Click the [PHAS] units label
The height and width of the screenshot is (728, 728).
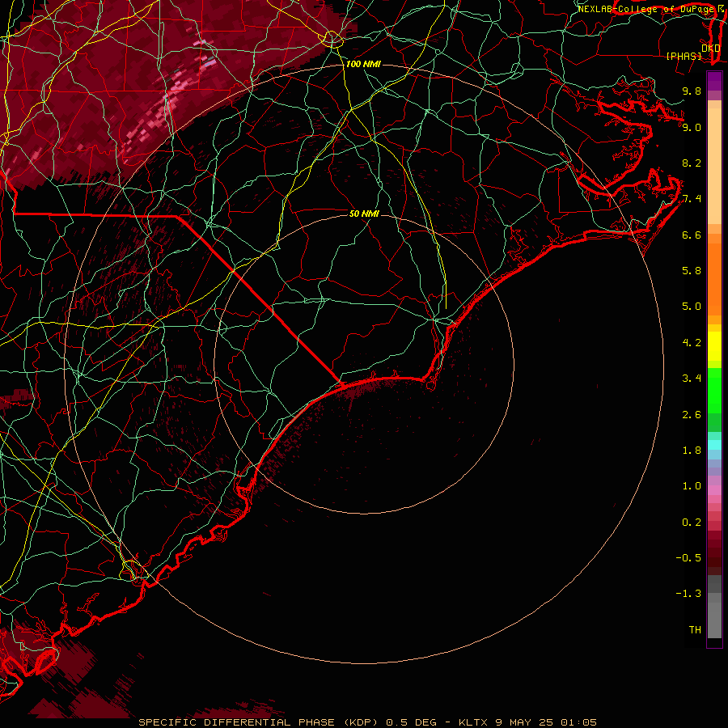point(684,56)
